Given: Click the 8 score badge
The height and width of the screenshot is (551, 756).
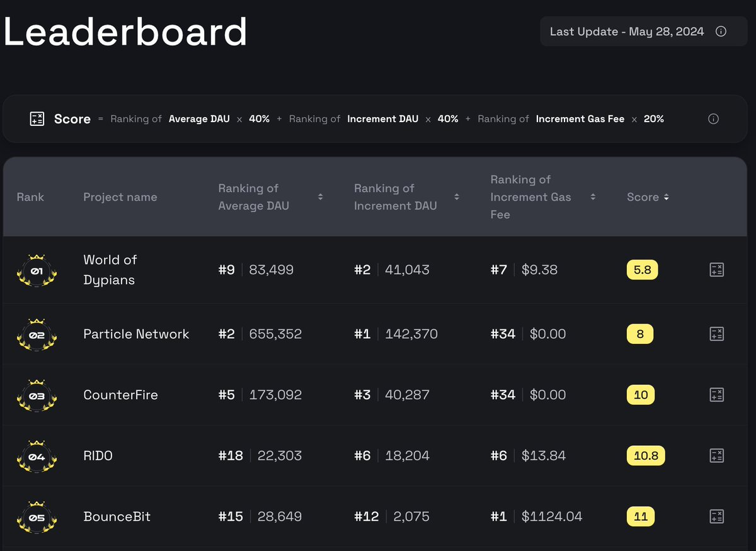Looking at the screenshot, I should coord(640,334).
